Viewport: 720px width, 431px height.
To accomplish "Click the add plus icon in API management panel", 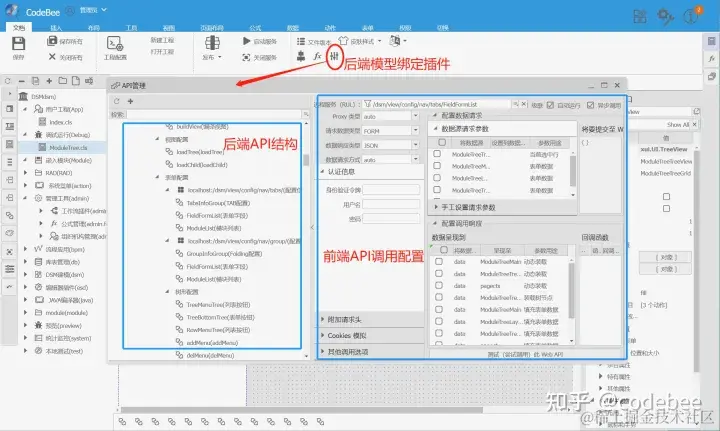I will tap(130, 101).
